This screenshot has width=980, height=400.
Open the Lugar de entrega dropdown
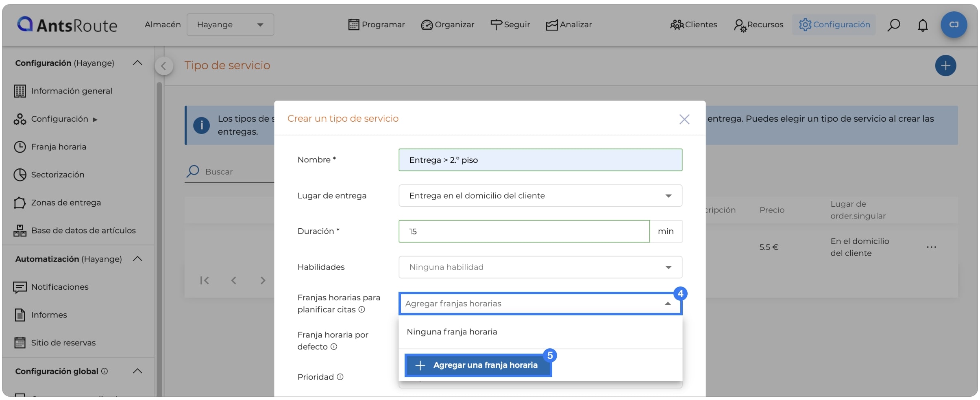[540, 196]
